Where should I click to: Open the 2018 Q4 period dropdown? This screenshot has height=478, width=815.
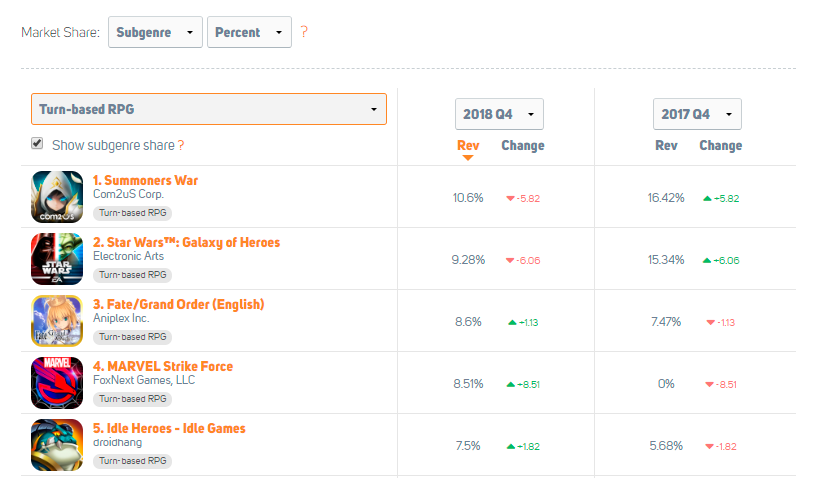click(499, 114)
